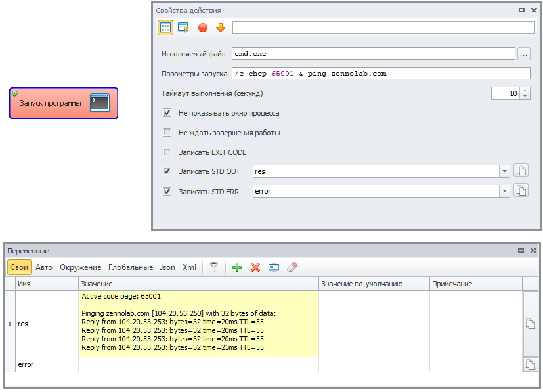The image size is (543, 392).
Task: Switch to the Окружение tab
Action: click(80, 267)
